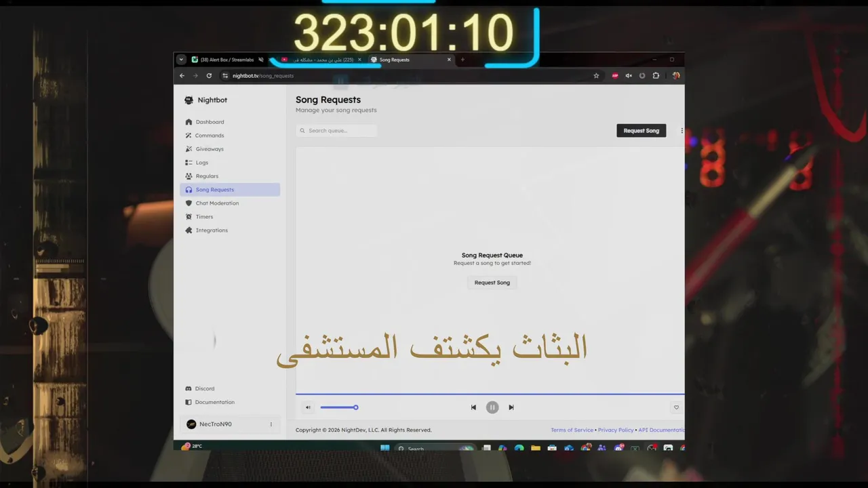Open the browser Extensions puzzle menu
This screenshot has width=868, height=488.
(x=656, y=76)
